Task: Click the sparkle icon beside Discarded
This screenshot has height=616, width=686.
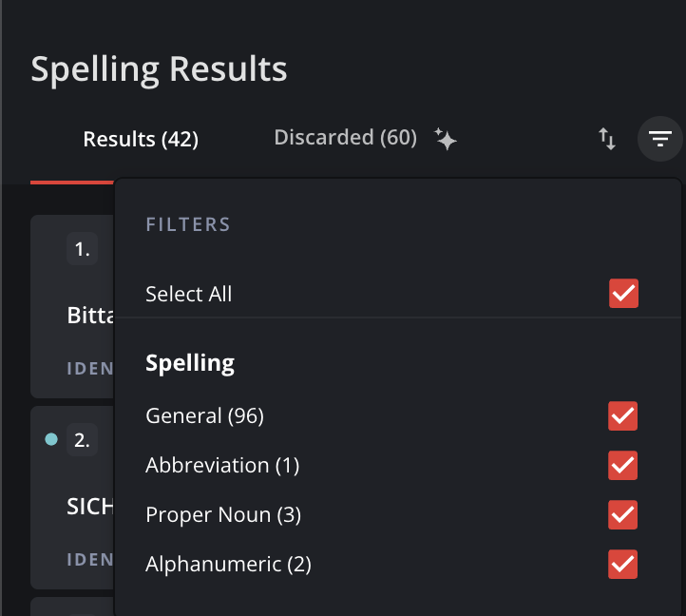Action: pos(447,139)
